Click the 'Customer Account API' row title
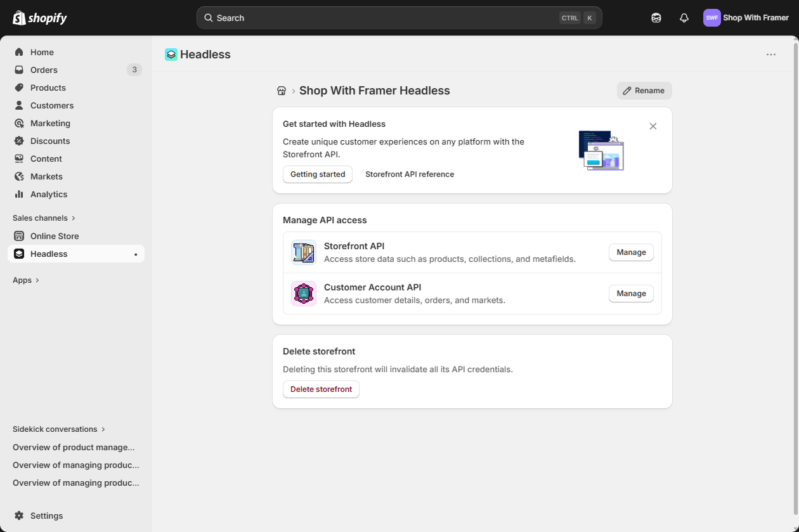 [x=372, y=287]
